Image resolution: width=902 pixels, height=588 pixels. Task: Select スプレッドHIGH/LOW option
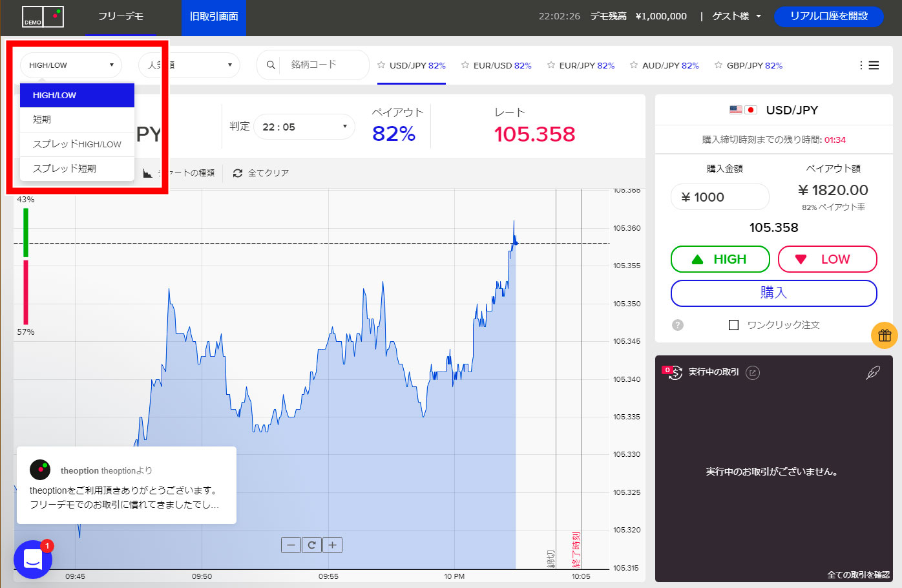(x=77, y=144)
